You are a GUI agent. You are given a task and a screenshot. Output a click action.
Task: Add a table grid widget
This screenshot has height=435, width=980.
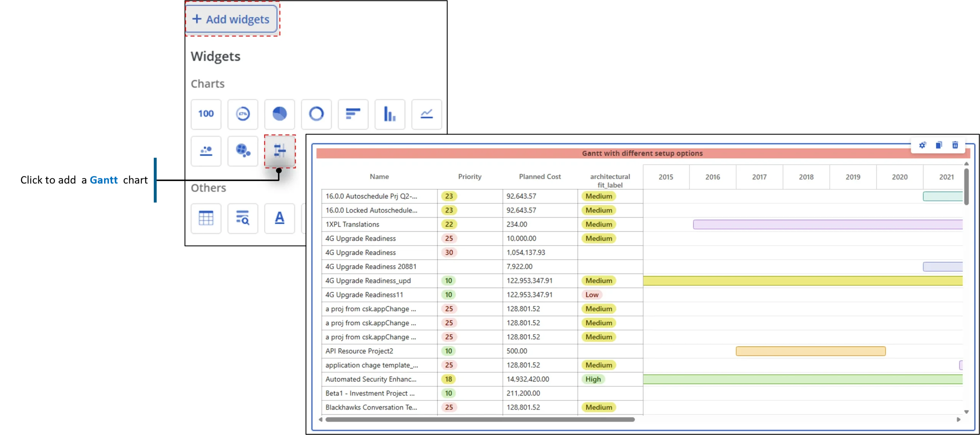206,218
